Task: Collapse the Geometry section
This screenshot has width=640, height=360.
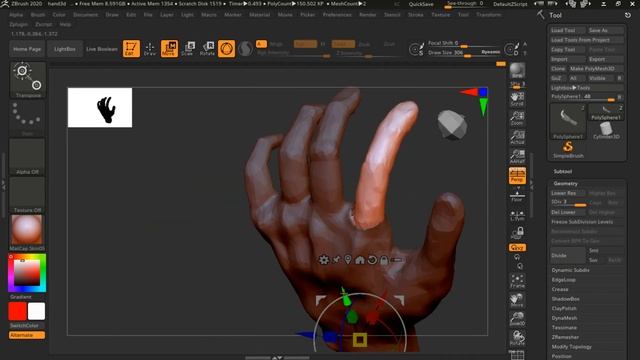Action: (565, 184)
